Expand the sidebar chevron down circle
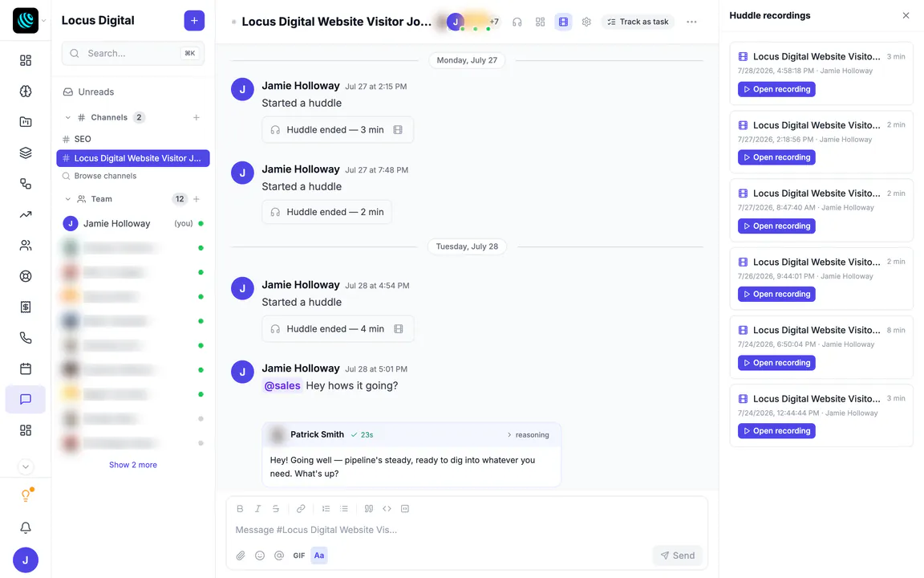Viewport: 924px width, 578px height. (x=26, y=466)
